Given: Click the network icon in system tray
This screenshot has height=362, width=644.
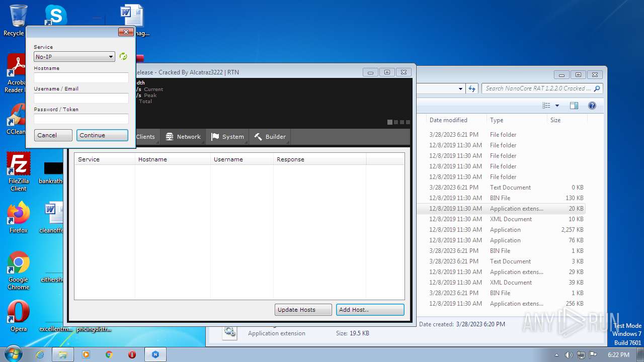Looking at the screenshot, I should tap(581, 355).
